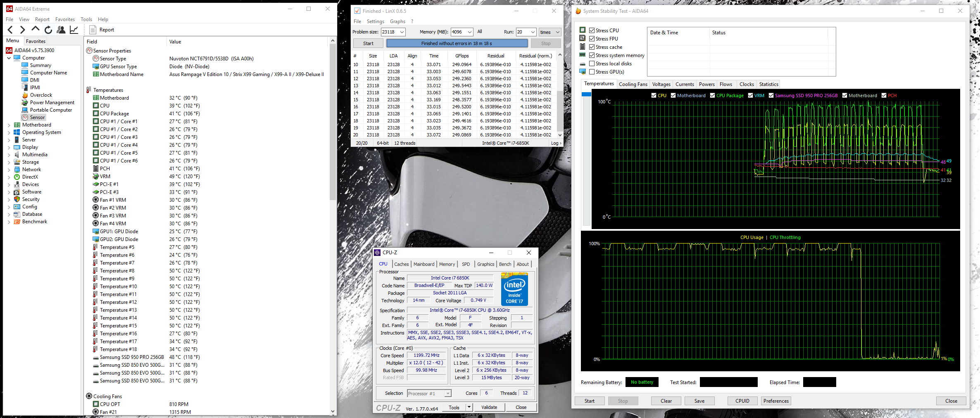Viewport: 980px width, 418px height.
Task: Open the LinX Problem size dropdown
Action: pyautogui.click(x=402, y=32)
